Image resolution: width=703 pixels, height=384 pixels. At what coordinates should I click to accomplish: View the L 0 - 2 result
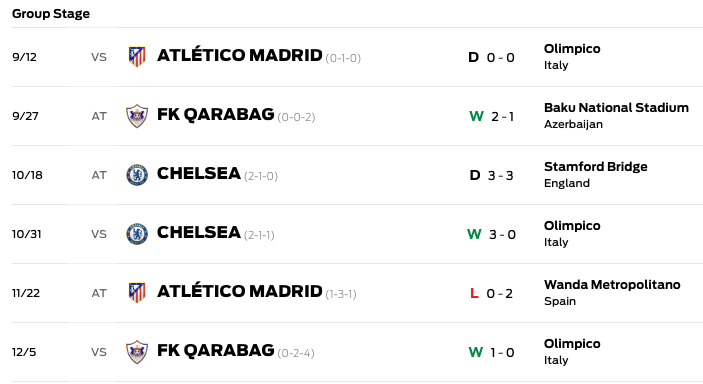point(491,293)
